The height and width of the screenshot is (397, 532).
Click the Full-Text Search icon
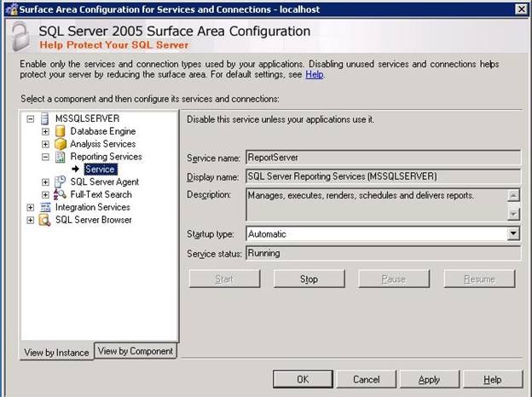pyautogui.click(x=60, y=194)
